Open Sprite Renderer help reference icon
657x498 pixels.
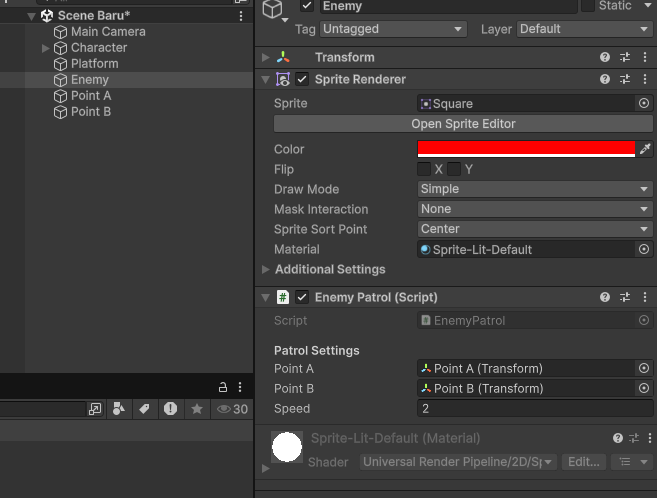pyautogui.click(x=605, y=79)
